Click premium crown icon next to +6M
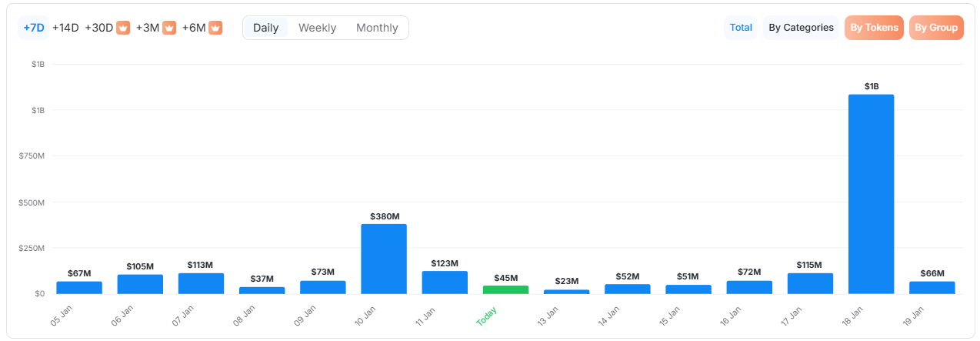This screenshot has width=980, height=341. tap(215, 28)
